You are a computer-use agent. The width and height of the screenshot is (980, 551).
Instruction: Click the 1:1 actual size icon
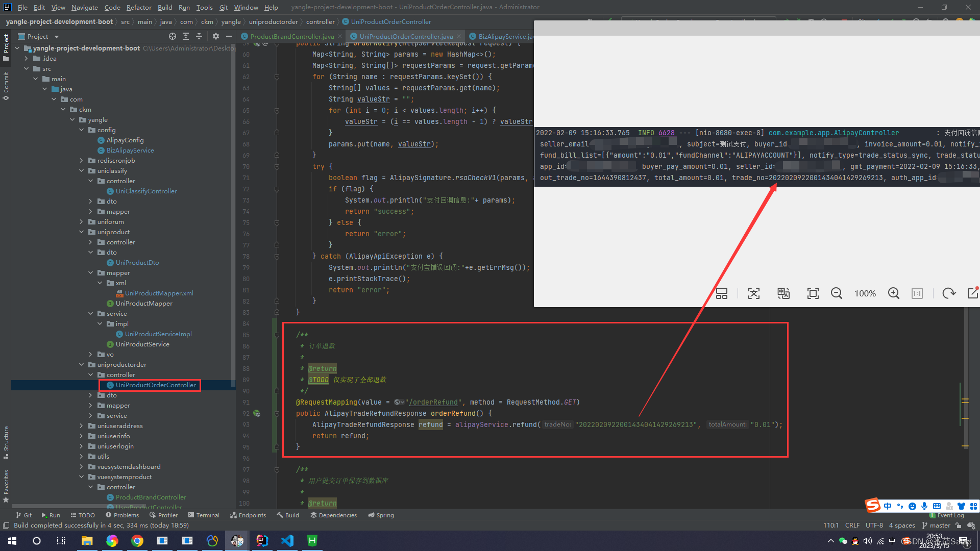pyautogui.click(x=917, y=293)
